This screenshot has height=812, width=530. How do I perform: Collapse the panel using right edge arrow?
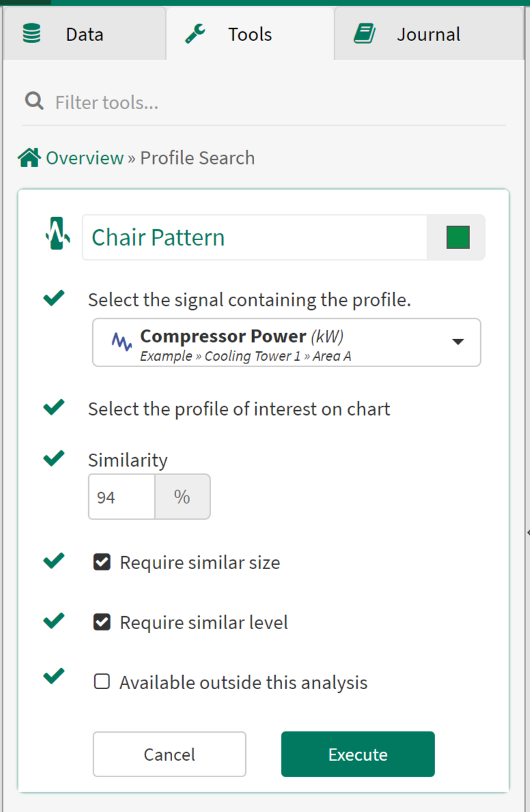(527, 532)
